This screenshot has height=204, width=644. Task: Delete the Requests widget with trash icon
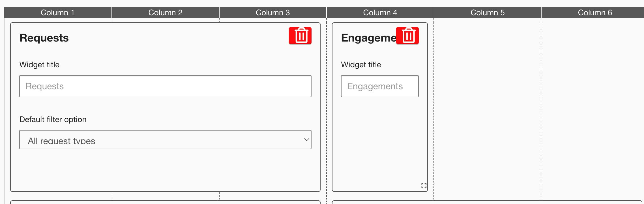coord(300,36)
